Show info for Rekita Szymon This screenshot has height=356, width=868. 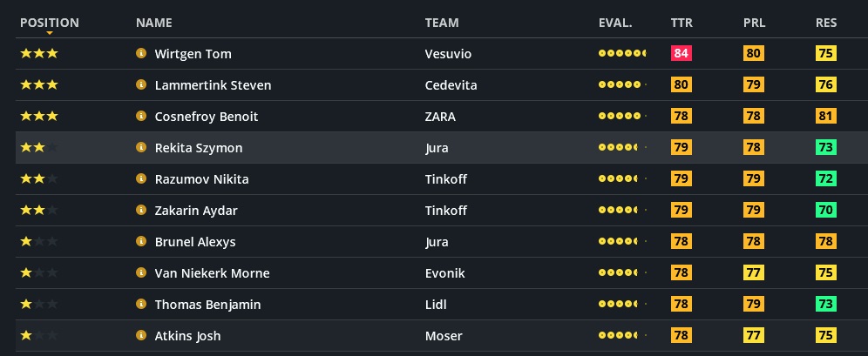(140, 148)
